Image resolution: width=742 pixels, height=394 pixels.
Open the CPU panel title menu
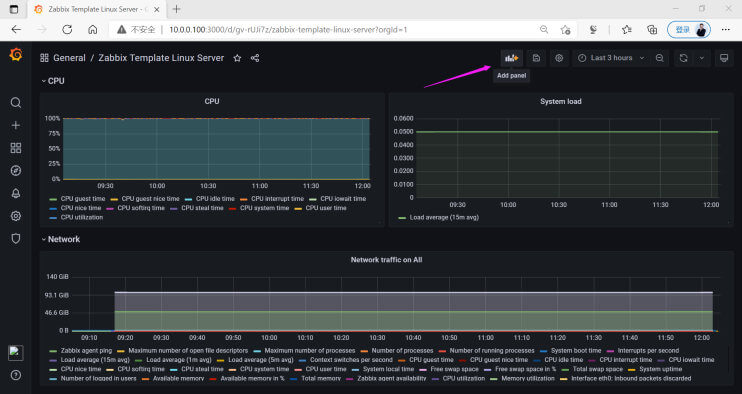pos(212,101)
